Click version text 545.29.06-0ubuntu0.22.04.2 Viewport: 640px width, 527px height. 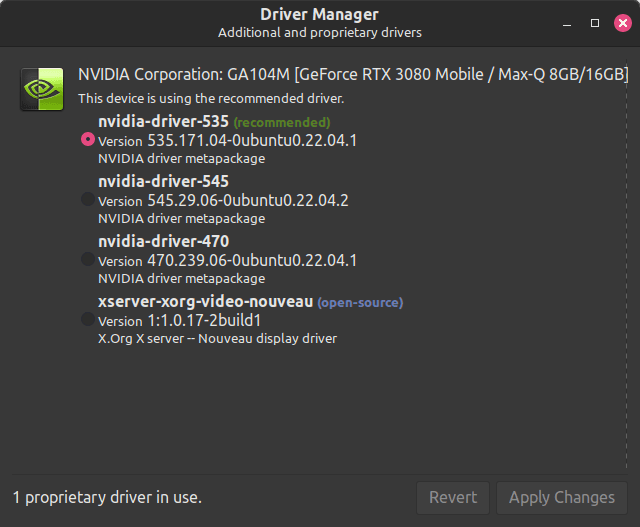click(248, 200)
